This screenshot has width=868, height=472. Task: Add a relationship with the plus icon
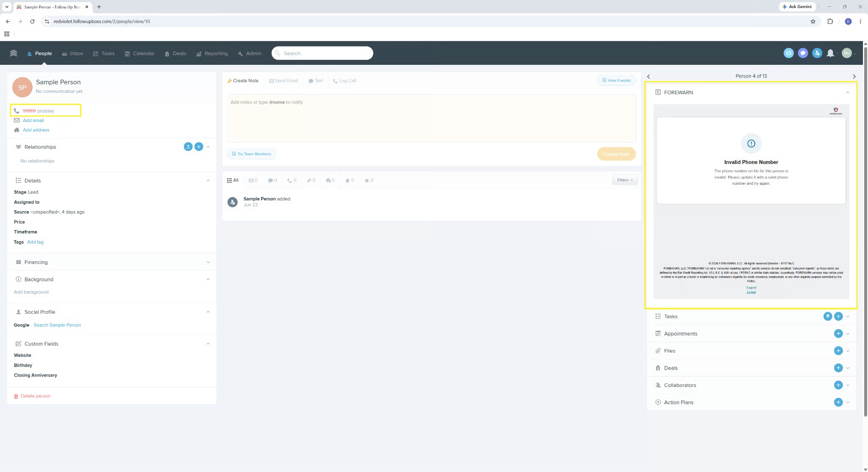[x=198, y=147]
